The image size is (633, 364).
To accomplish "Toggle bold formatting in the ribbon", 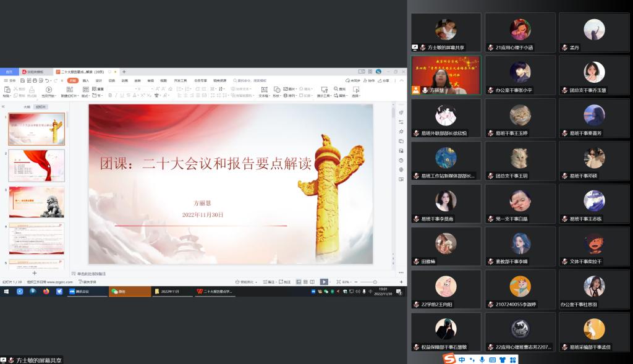I will pyautogui.click(x=110, y=96).
